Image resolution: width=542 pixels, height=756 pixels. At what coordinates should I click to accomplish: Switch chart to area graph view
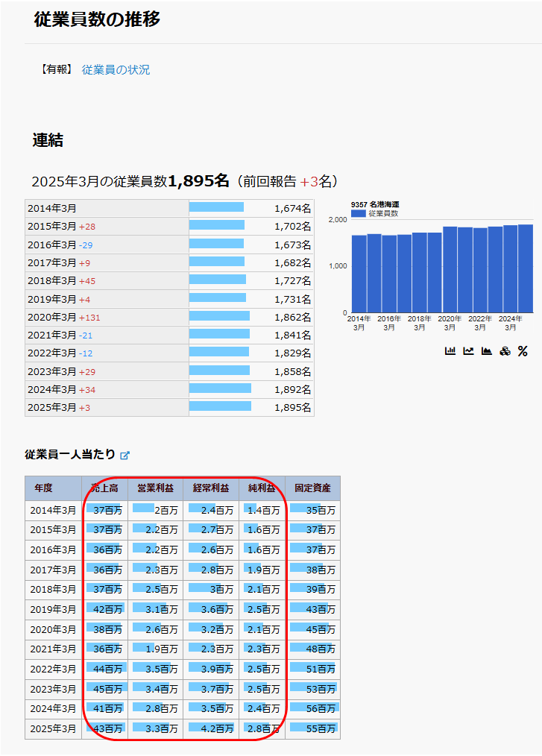[x=487, y=351]
